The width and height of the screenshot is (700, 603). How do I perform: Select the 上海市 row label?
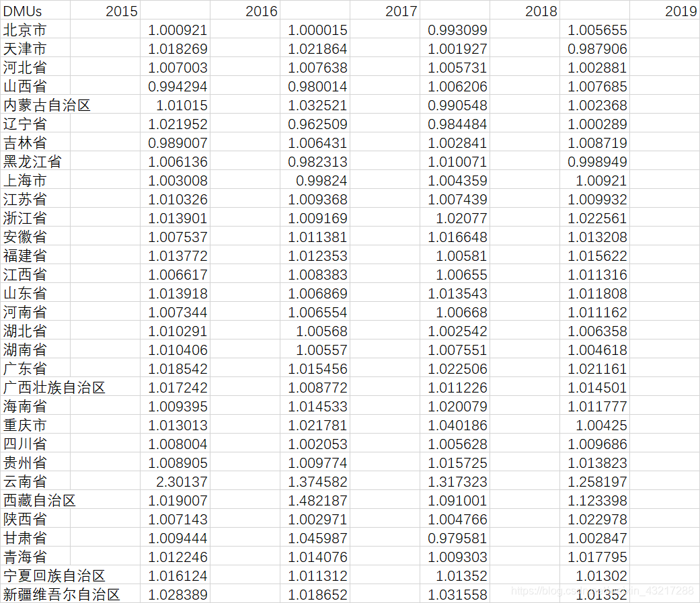pos(35,179)
